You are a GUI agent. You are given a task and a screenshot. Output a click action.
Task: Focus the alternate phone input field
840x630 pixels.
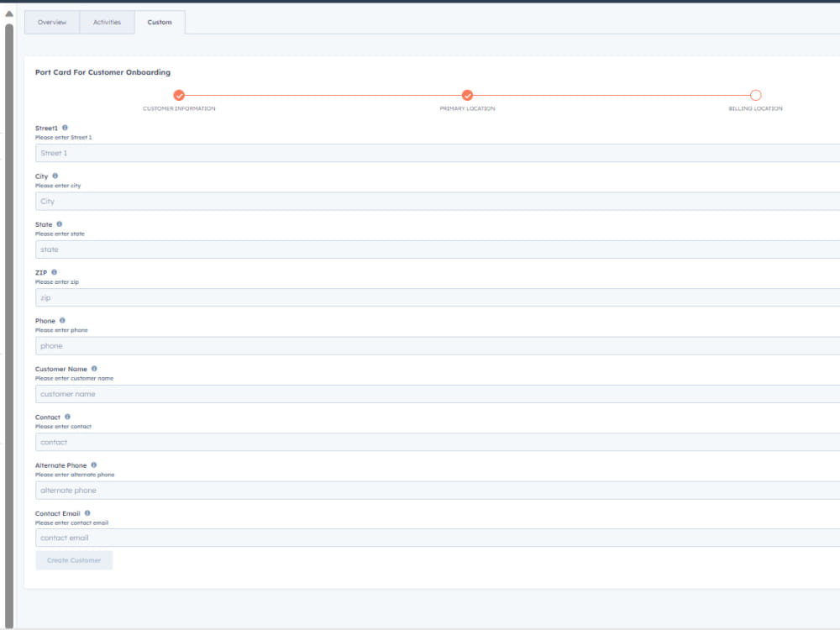click(438, 491)
